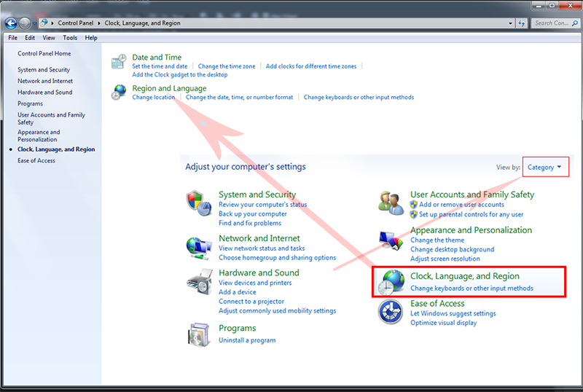Viewport: 583px width, 392px height.
Task: Open the Edit menu
Action: coord(30,38)
